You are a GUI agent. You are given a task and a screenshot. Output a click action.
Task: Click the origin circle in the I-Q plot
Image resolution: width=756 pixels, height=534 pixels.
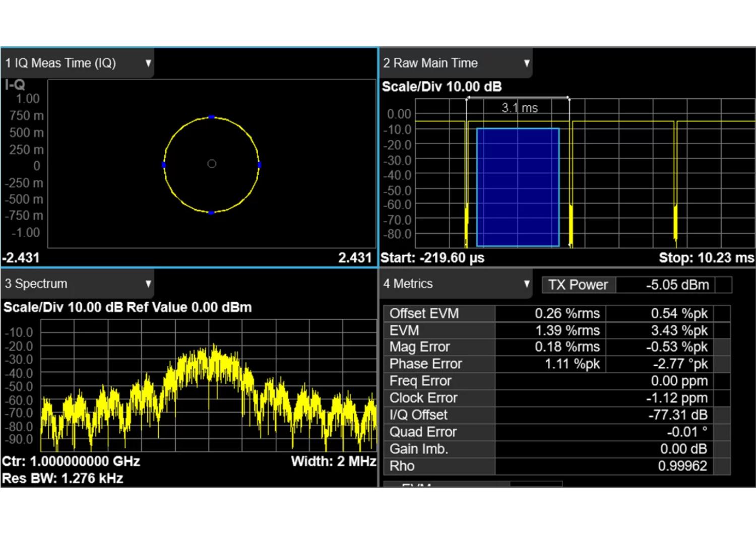point(212,164)
